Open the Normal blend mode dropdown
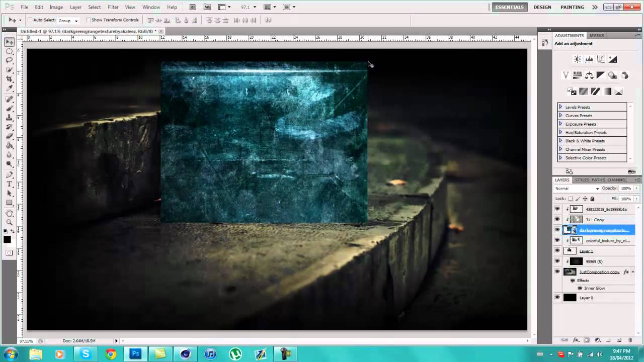This screenshot has height=362, width=644. 577,189
